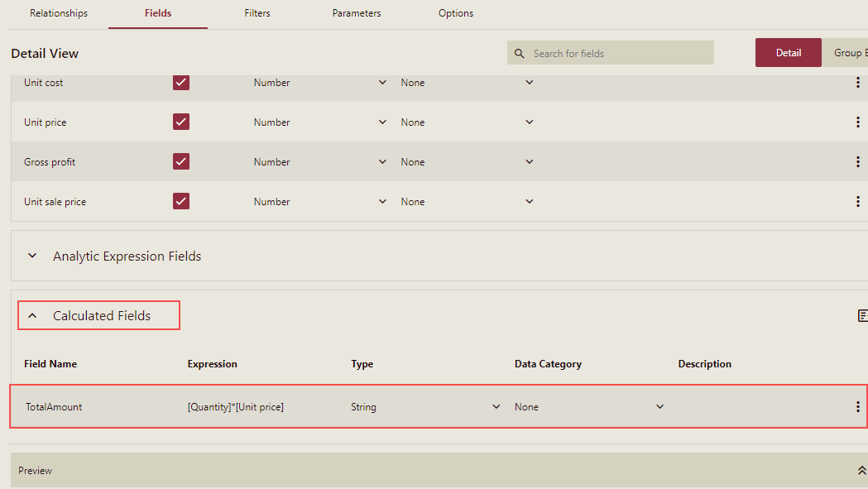
Task: Click the Detail button
Action: coord(788,52)
